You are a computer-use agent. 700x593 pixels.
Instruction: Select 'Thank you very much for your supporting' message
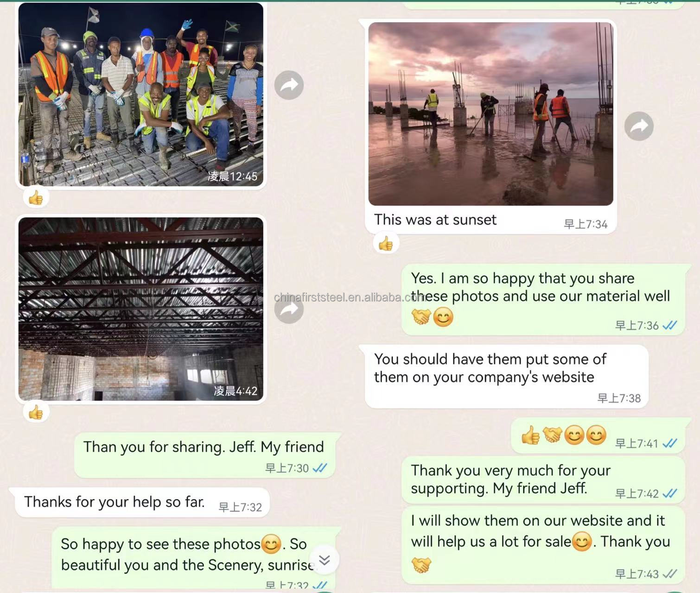click(x=543, y=480)
